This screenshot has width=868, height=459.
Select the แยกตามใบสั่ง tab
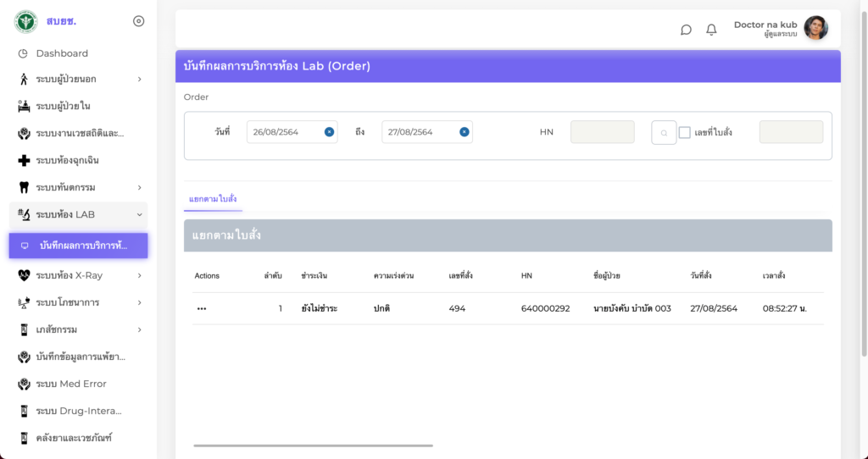click(213, 199)
